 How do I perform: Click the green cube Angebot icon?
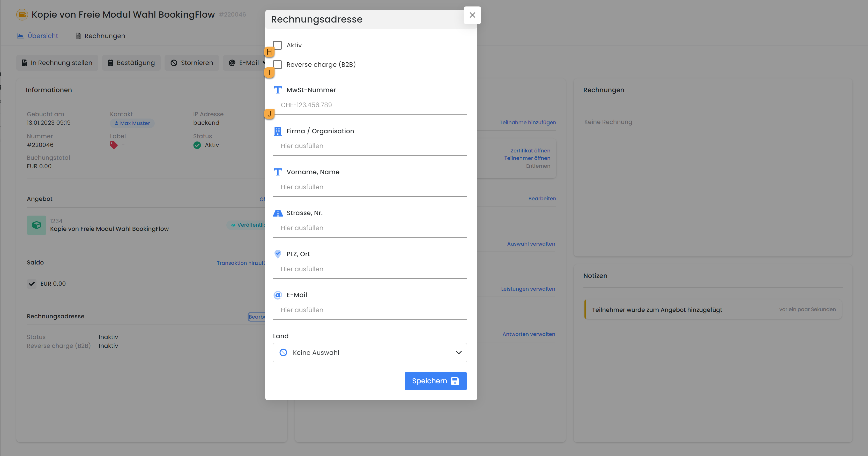click(36, 225)
